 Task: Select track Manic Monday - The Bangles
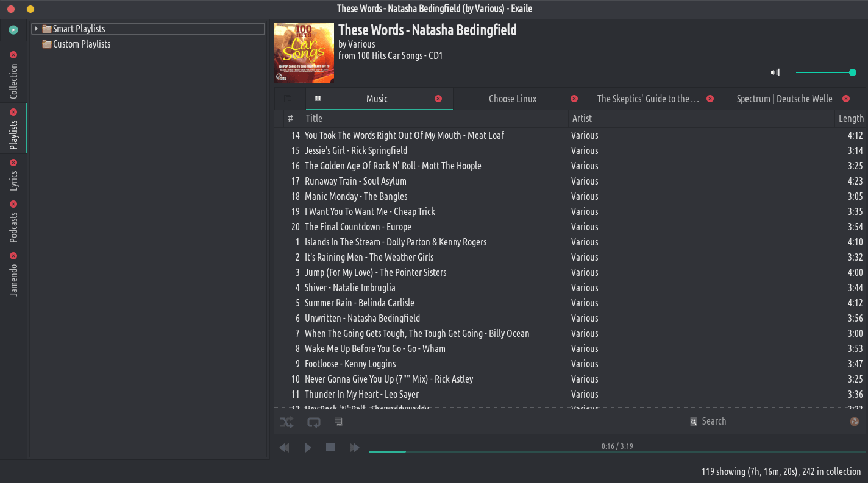click(x=356, y=196)
